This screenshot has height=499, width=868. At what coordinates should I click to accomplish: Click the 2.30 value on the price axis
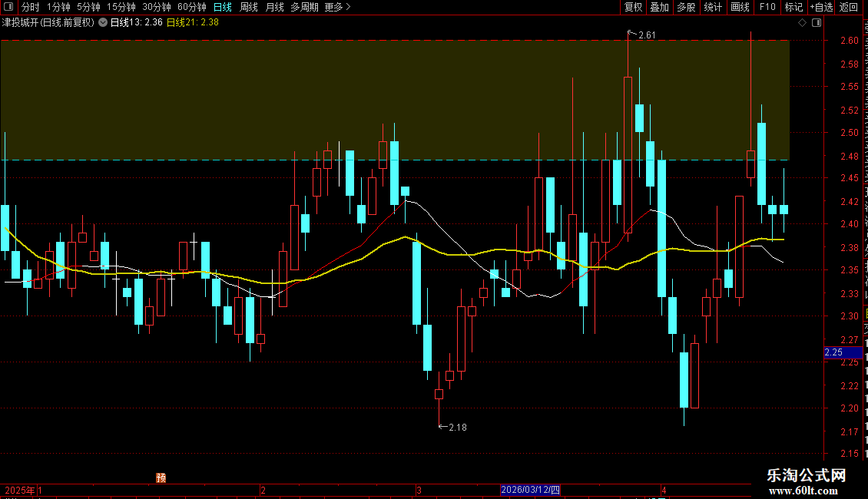pyautogui.click(x=849, y=316)
